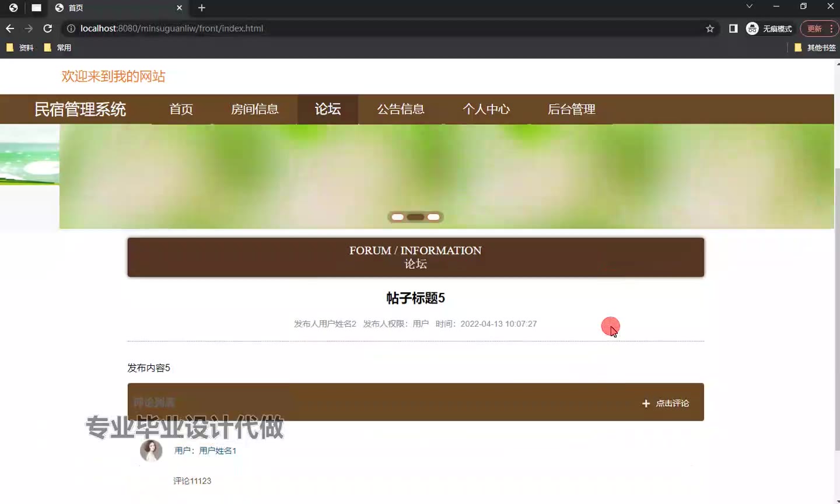
Task: Click the browser profile icon in the title bar
Action: click(x=13, y=8)
